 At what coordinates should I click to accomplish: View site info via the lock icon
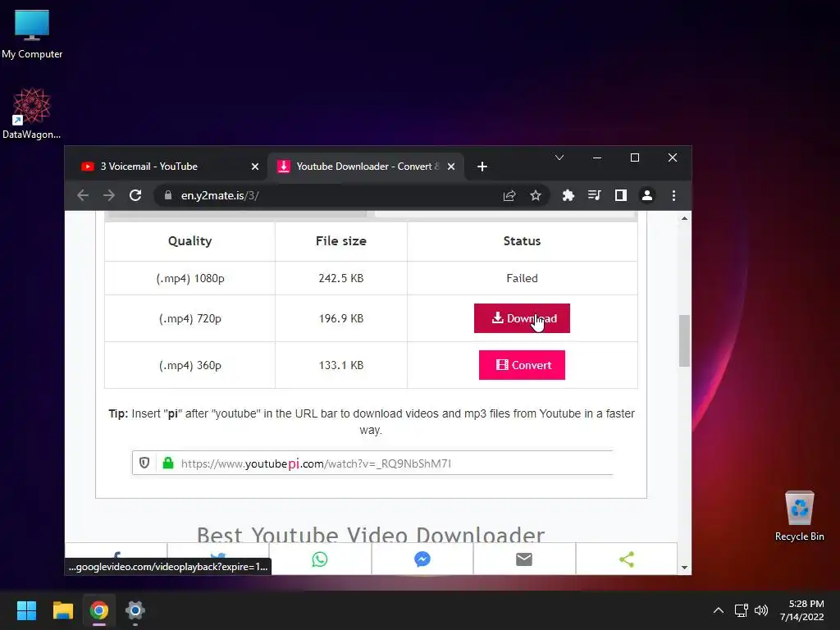coord(167,195)
